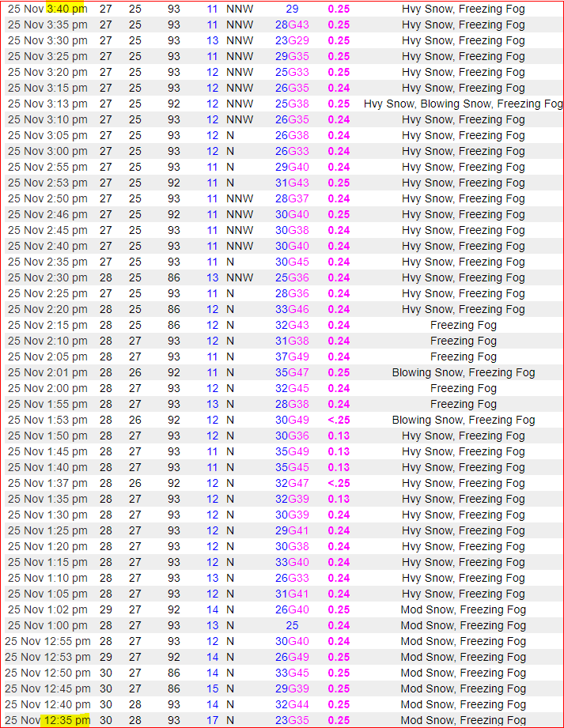Select '31G43' in the 2:53 pm row

point(292,183)
